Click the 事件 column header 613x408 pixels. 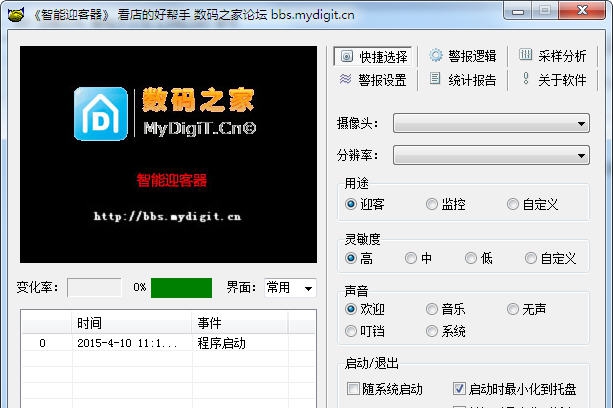tap(240, 323)
